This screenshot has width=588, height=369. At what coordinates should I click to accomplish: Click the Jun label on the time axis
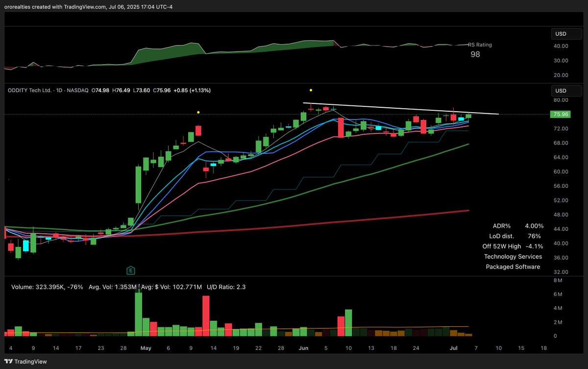click(x=303, y=348)
